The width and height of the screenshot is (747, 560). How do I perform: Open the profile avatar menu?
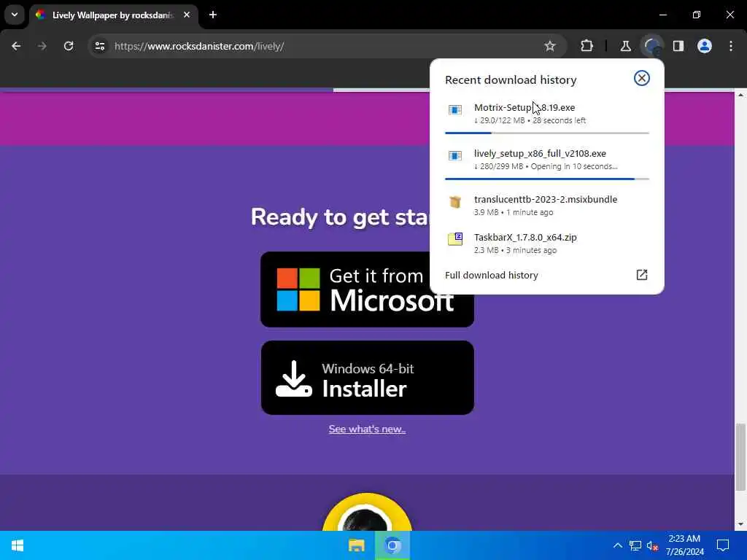click(705, 46)
